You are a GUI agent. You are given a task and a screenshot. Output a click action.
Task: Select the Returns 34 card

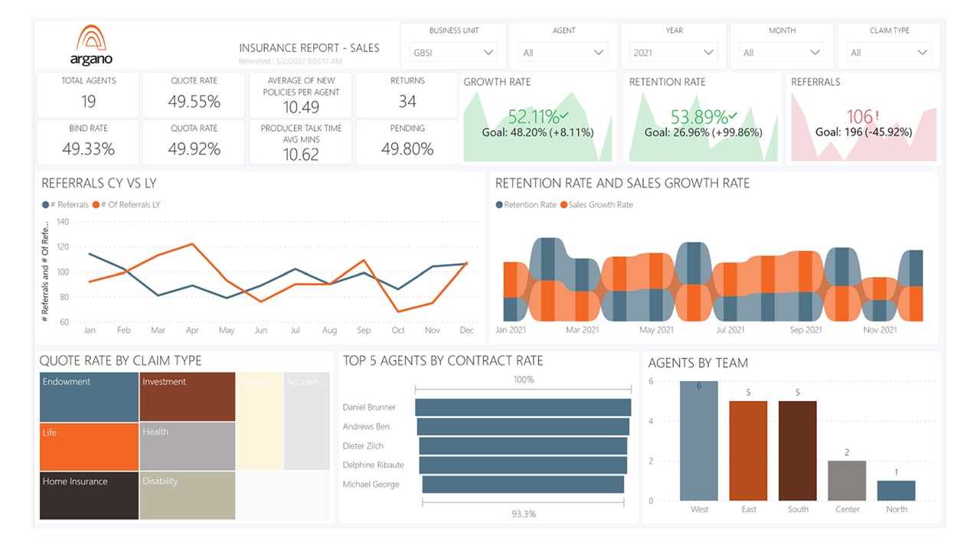(x=407, y=95)
